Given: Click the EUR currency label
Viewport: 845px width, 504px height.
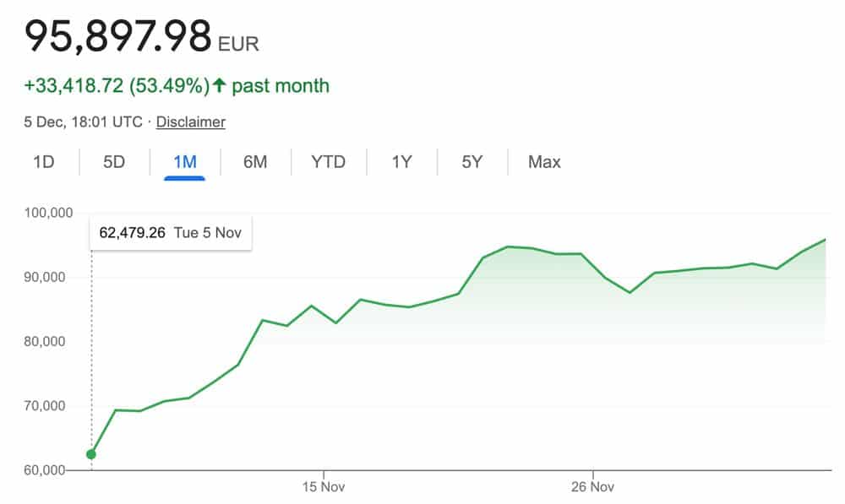Looking at the screenshot, I should pyautogui.click(x=241, y=43).
